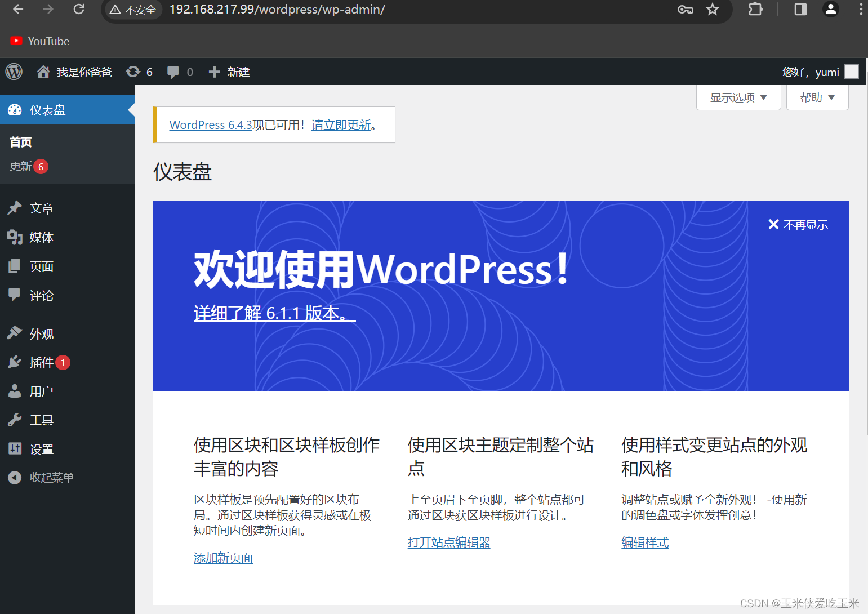Viewport: 868px width, 614px height.
Task: Open the Chrome profile avatar icon
Action: [831, 9]
